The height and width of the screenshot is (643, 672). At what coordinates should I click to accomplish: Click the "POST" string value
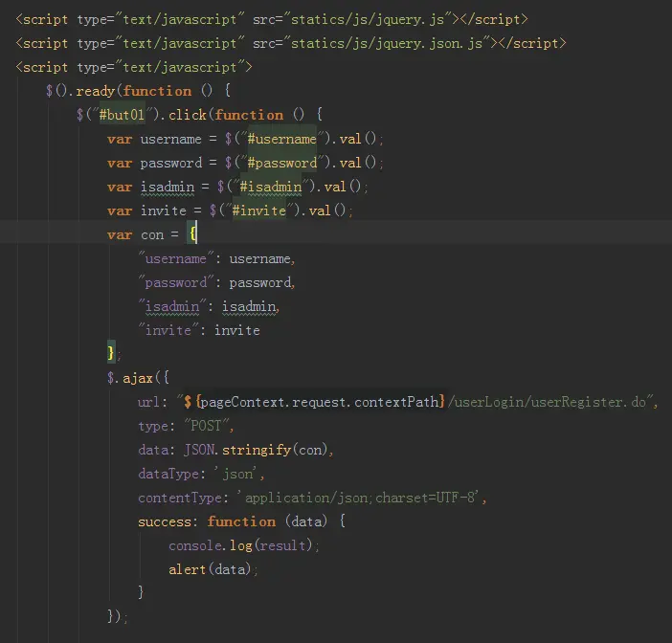point(206,426)
